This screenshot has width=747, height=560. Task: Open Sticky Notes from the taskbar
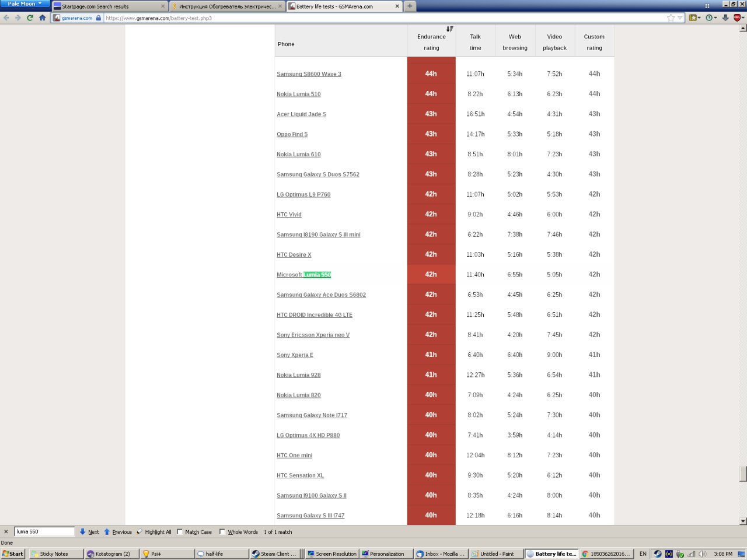tap(56, 554)
